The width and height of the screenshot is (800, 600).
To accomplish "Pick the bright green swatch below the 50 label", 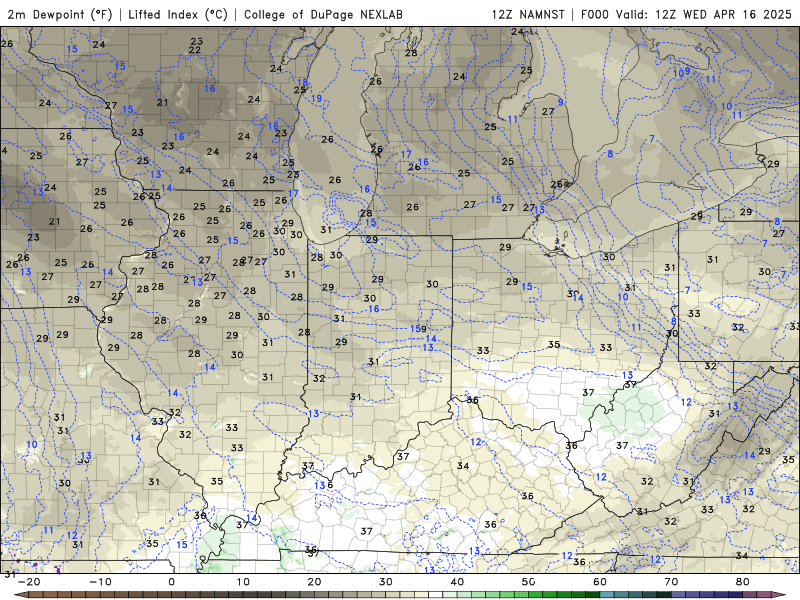I will point(536,595).
